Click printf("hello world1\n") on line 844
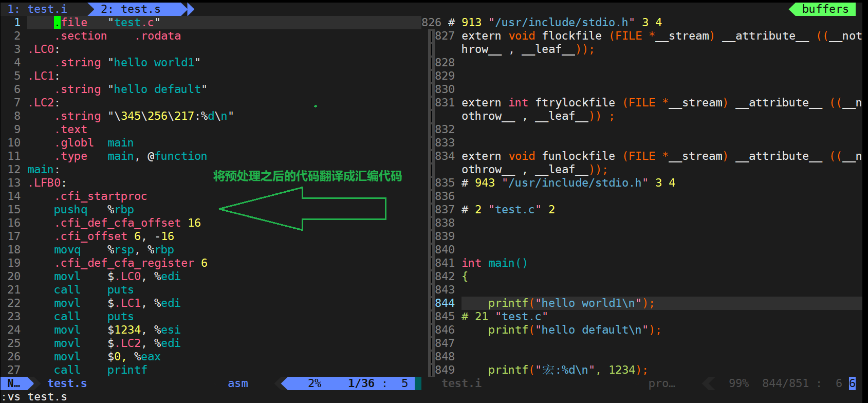Image resolution: width=868 pixels, height=403 pixels. (x=571, y=303)
